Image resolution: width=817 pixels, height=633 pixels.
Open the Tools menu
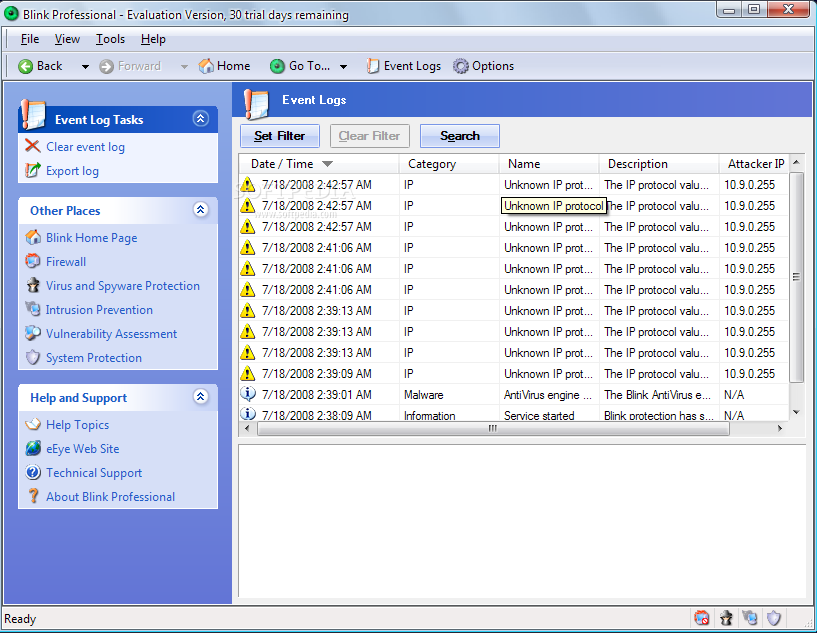click(110, 39)
